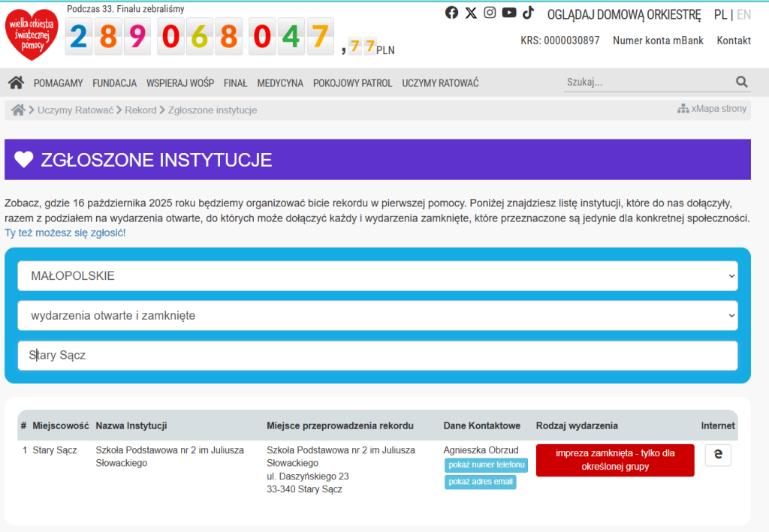Open the institution's internet page icon
The image size is (769, 532).
point(717,455)
